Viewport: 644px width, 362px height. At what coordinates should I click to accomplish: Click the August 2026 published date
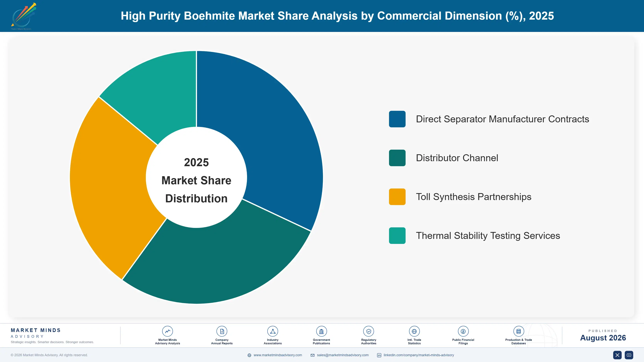(x=603, y=338)
